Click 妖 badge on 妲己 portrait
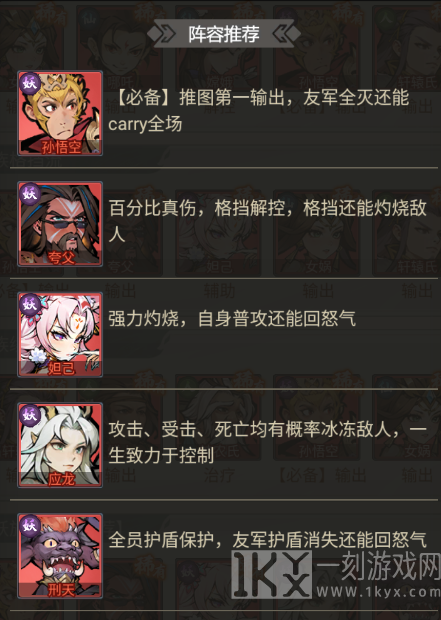The height and width of the screenshot is (620, 441). (30, 305)
